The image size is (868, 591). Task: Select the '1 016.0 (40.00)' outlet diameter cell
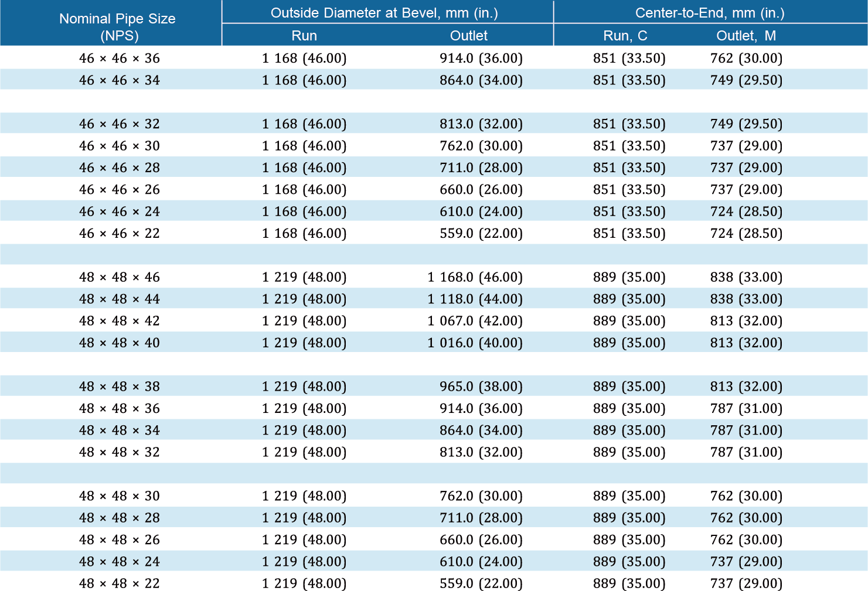pyautogui.click(x=475, y=343)
